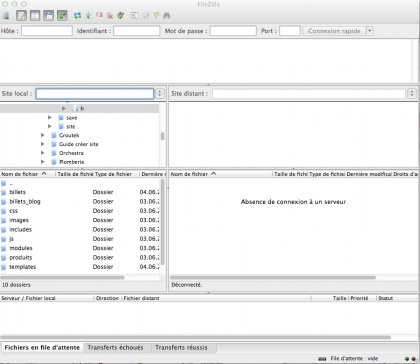Select the js folder row

[80, 239]
